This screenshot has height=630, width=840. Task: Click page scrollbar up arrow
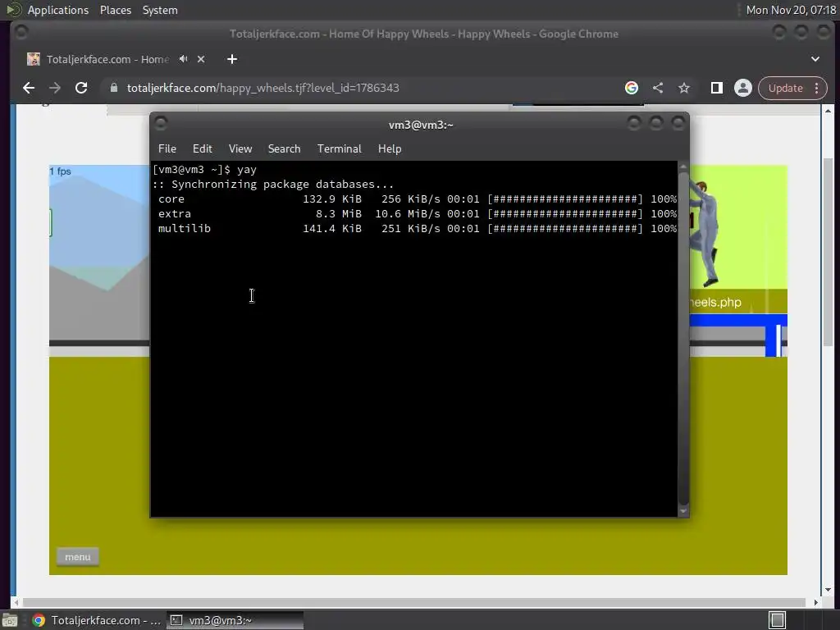[828, 111]
